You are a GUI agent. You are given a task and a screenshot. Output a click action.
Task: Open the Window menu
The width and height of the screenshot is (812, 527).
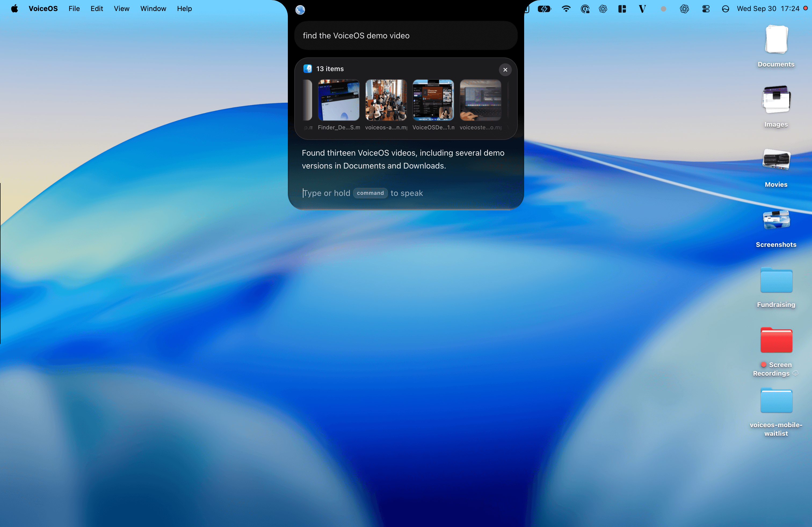point(153,9)
